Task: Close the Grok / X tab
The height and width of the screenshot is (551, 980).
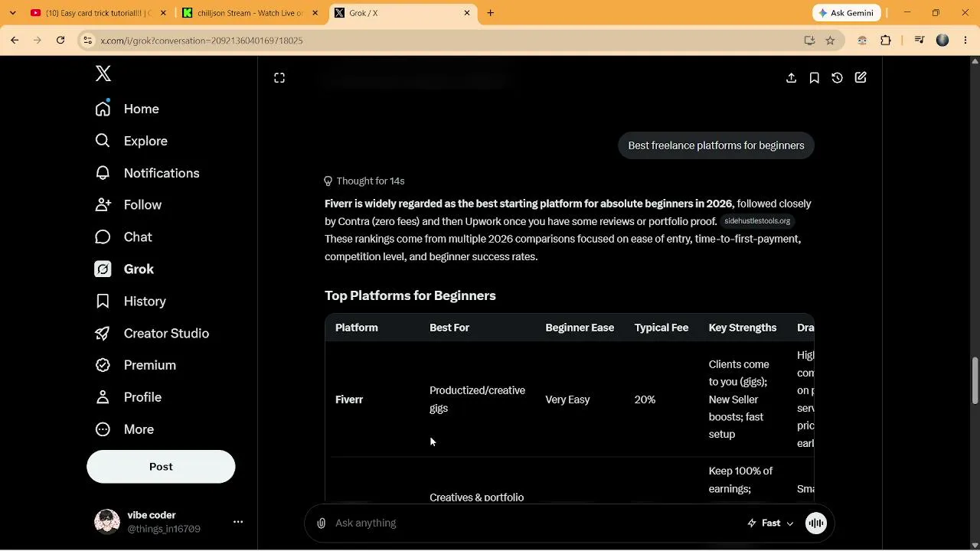Action: 467,13
